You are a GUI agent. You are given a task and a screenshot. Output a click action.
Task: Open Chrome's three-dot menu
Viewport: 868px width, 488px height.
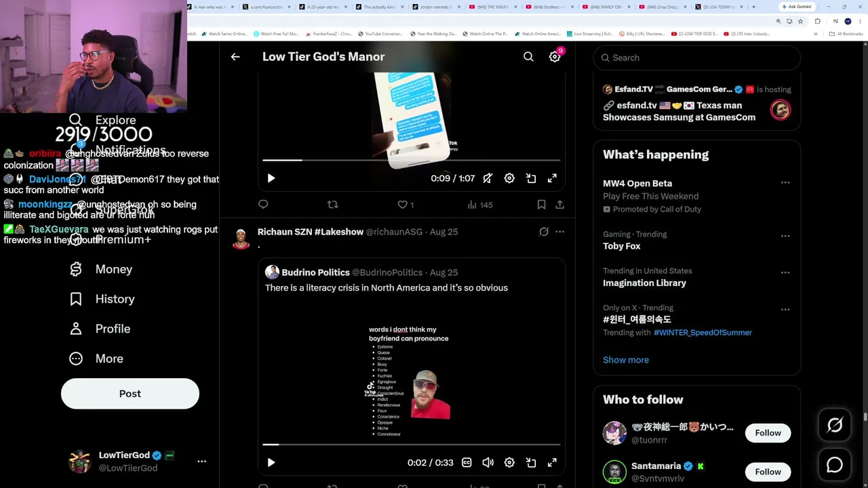[860, 21]
